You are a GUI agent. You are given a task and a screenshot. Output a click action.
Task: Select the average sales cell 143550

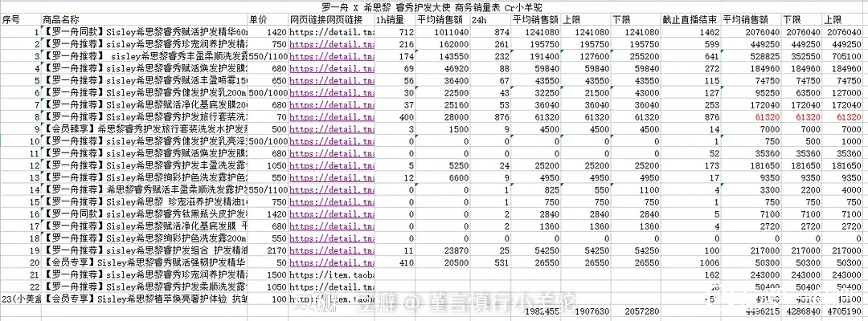[443, 56]
